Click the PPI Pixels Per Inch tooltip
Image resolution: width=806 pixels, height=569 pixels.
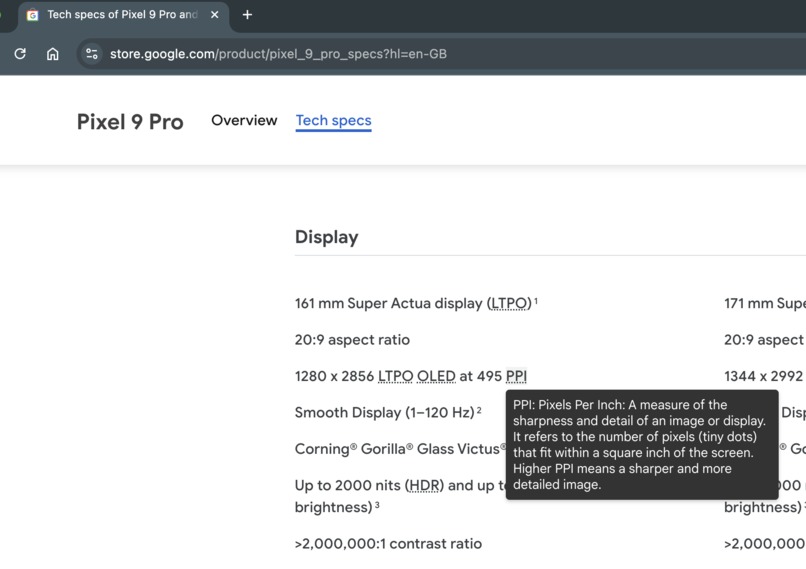642,445
